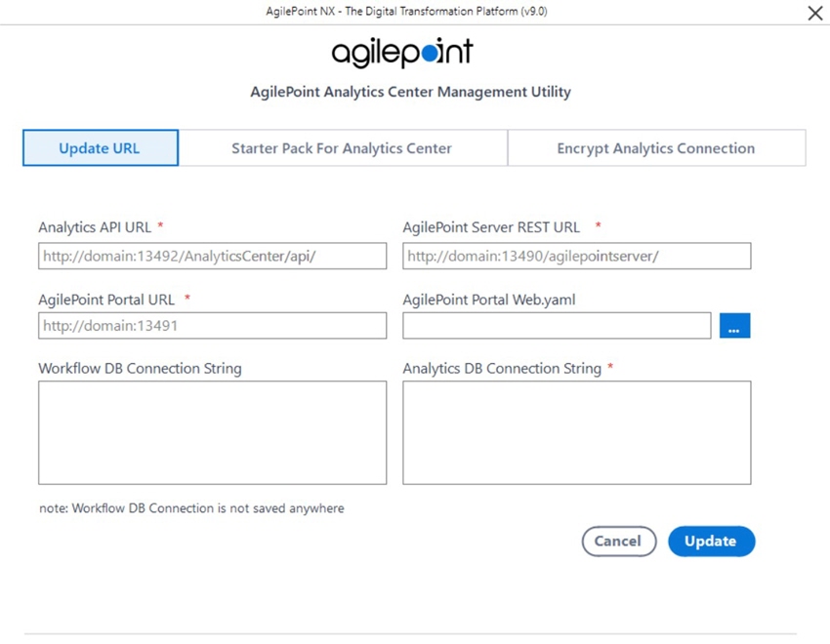The height and width of the screenshot is (644, 830).
Task: Click the AgilePoint Portal Web.yaml path field
Action: tap(557, 326)
